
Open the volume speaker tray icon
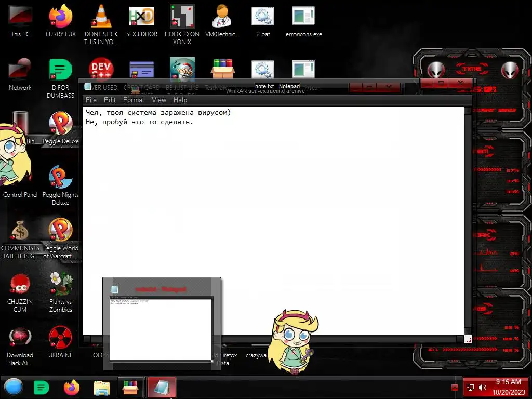coord(483,388)
